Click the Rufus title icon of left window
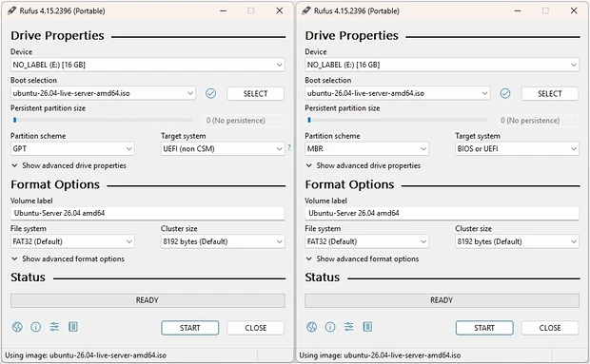The image size is (590, 364). point(11,10)
